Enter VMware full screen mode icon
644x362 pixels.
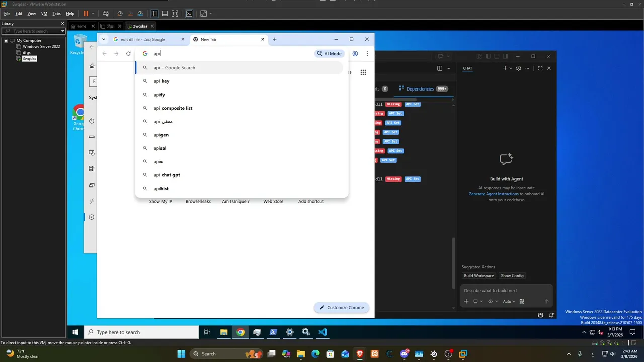click(x=175, y=14)
